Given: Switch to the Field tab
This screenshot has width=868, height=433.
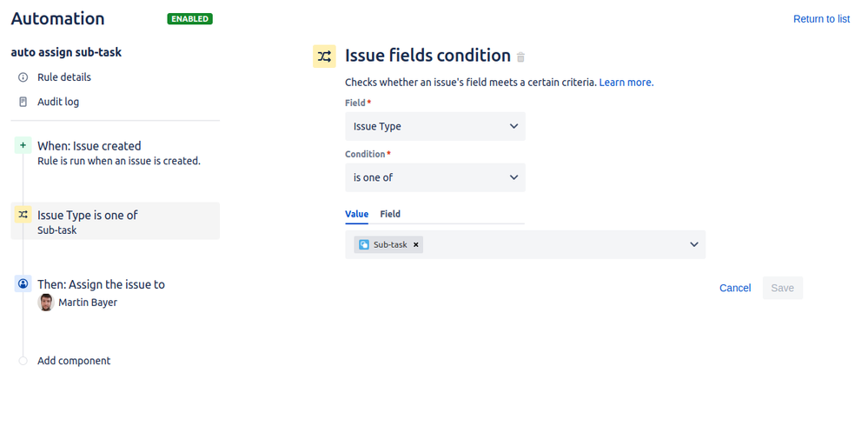Looking at the screenshot, I should pos(390,214).
